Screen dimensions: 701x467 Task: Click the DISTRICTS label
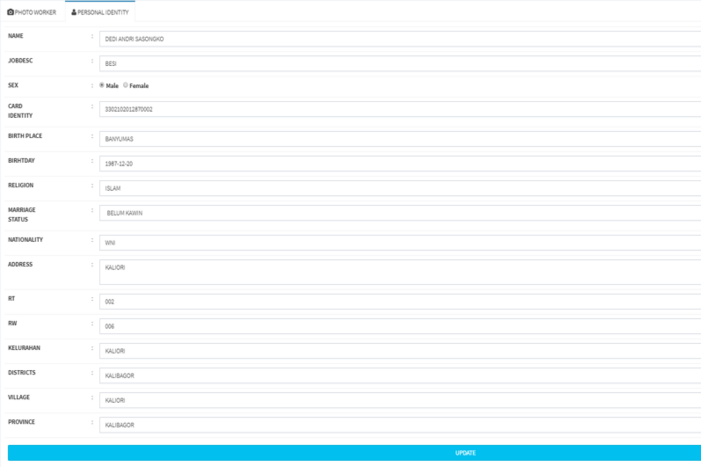coord(21,372)
